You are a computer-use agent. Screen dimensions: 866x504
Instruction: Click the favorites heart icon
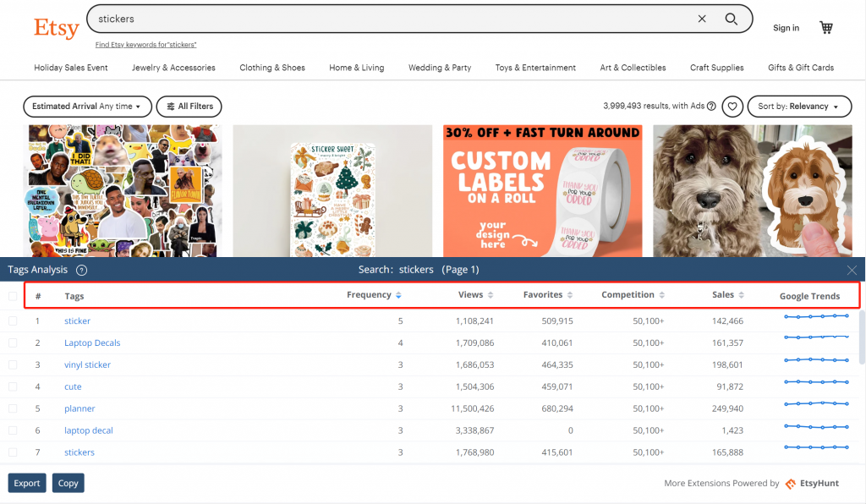pos(732,107)
